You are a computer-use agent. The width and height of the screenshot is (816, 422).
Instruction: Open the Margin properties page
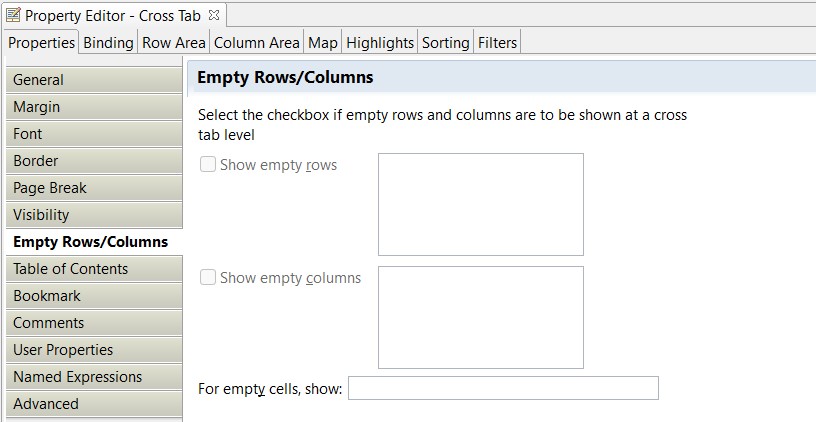[x=93, y=107]
